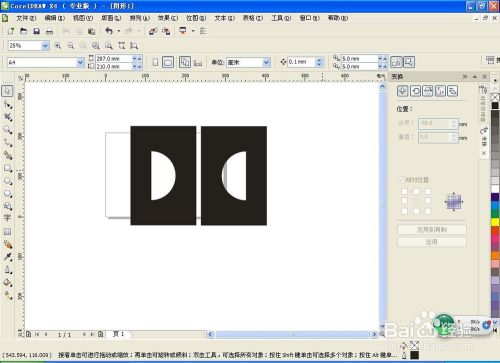Open the 工具 (Tools) menu
500x363 pixels.
[x=281, y=18]
